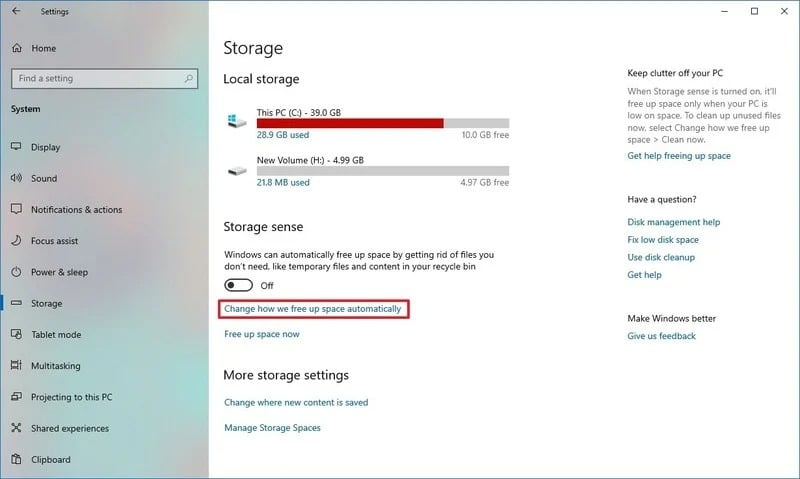Click the Focus assist moon icon
The width and height of the screenshot is (800, 479).
pos(16,240)
